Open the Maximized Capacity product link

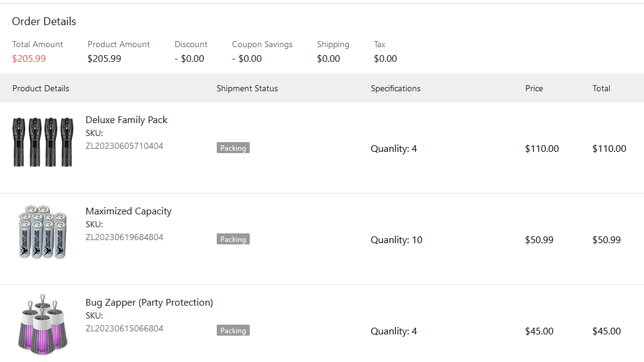pos(129,211)
